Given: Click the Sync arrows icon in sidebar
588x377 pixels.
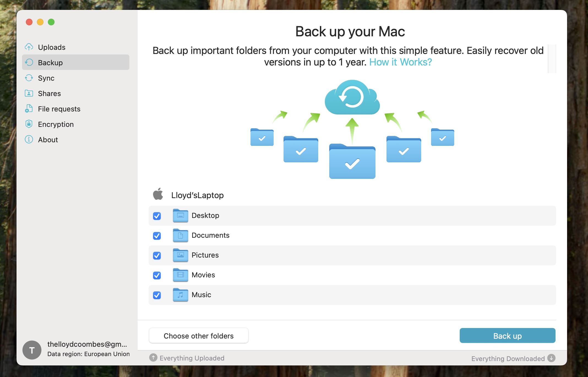Looking at the screenshot, I should tap(29, 78).
